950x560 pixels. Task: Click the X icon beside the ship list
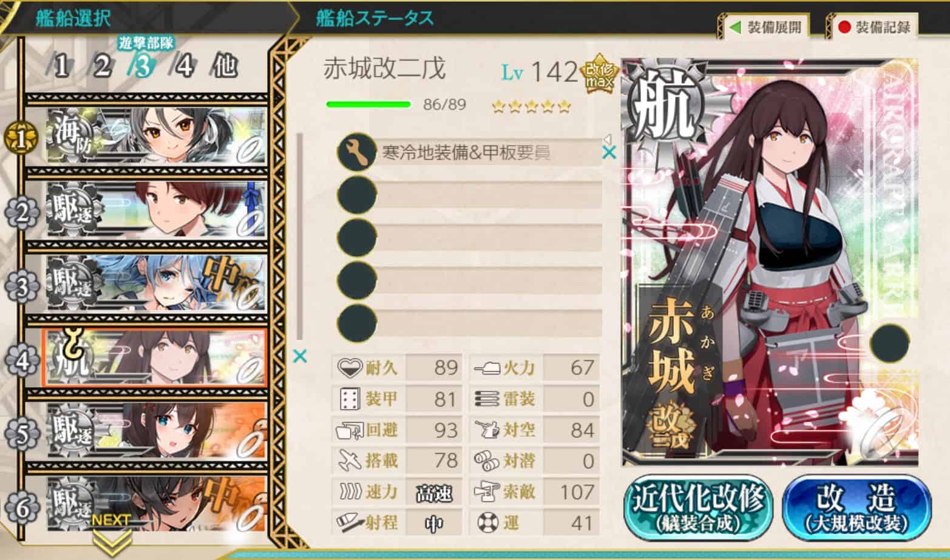point(299,356)
